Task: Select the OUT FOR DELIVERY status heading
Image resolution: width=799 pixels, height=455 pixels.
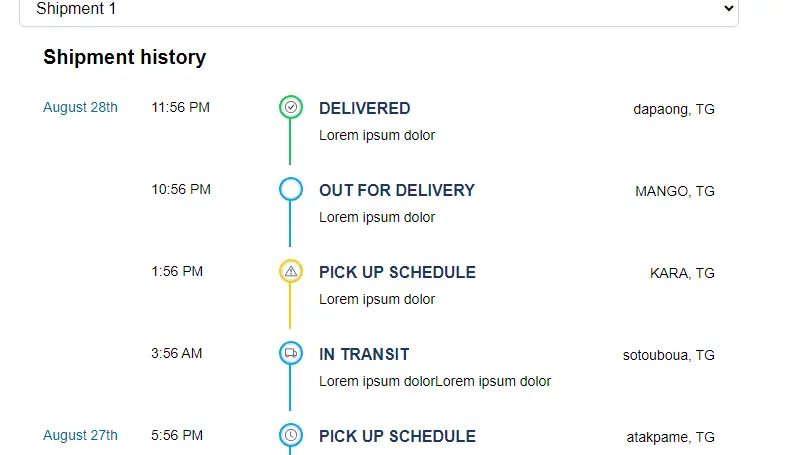Action: point(396,190)
